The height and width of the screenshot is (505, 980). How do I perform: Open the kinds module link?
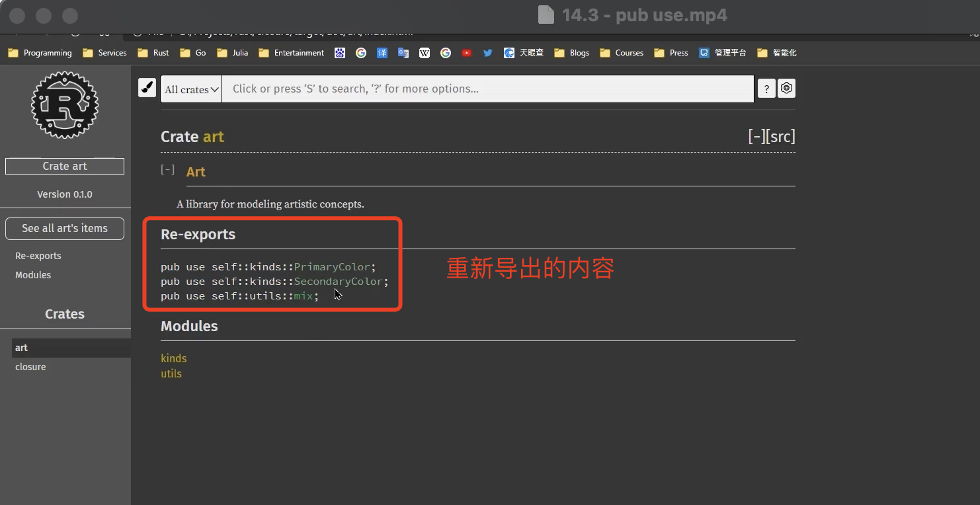pos(174,358)
